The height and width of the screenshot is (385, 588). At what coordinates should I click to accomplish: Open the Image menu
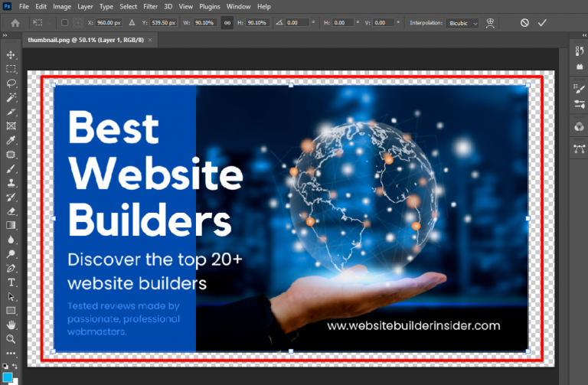tap(62, 6)
